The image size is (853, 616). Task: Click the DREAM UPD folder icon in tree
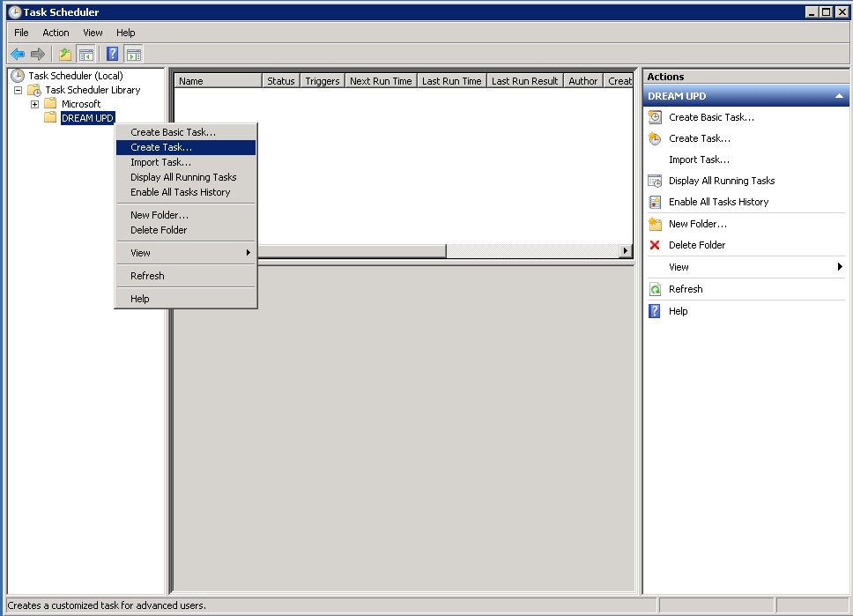coord(50,117)
